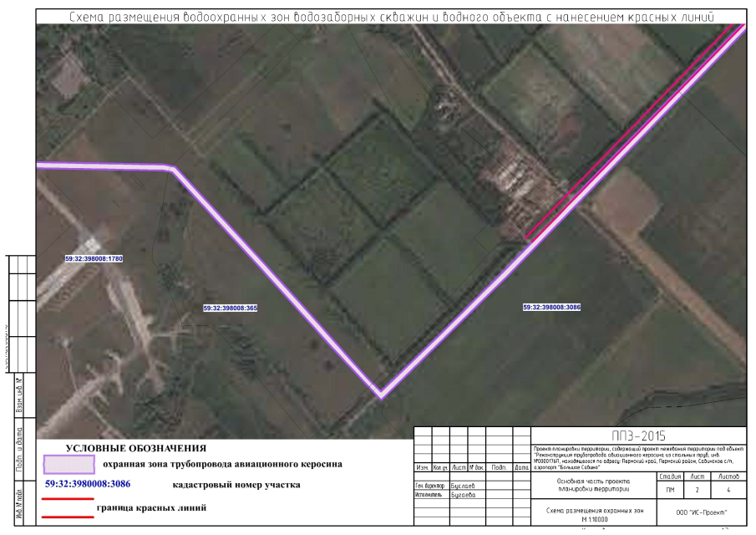This screenshot has height=535, width=756.
Task: Click the 'Листов' header cell
Action: coord(728,476)
